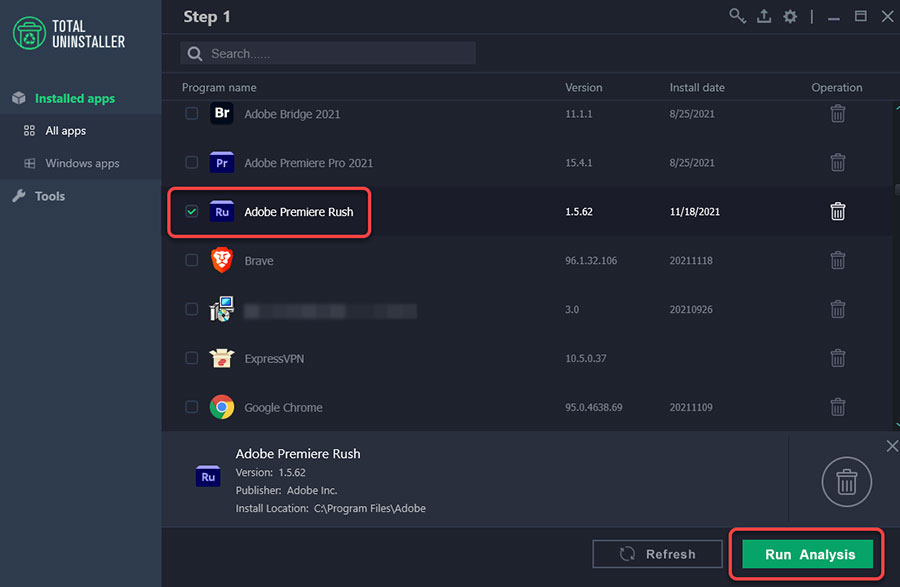900x587 pixels.
Task: Select Adobe Bridge 2021 program name
Action: [x=292, y=114]
